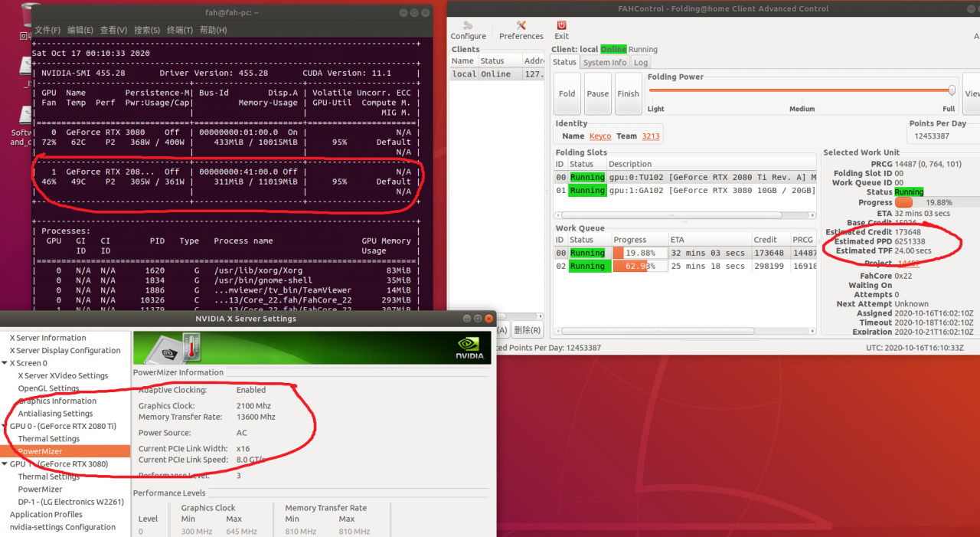Open the 编辑(E) menu in the terminal

coord(80,30)
